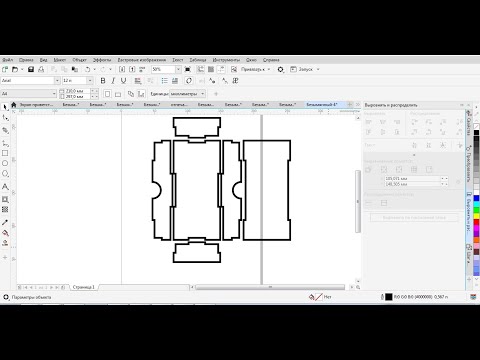Open the zoom level dropdown showing 50%

178,69
